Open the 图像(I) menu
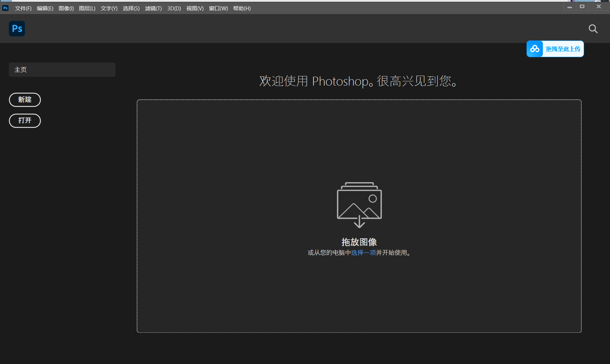 66,8
